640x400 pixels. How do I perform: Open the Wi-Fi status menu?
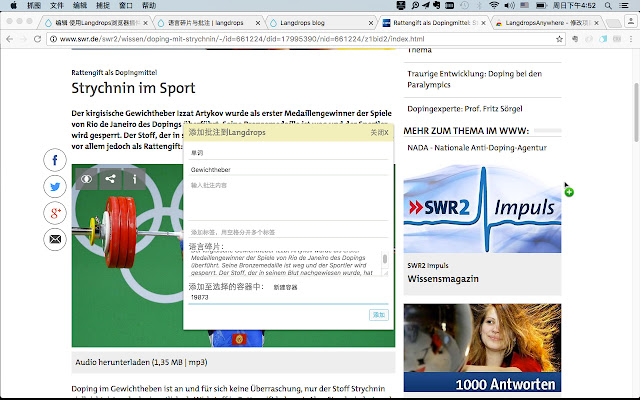click(494, 5)
